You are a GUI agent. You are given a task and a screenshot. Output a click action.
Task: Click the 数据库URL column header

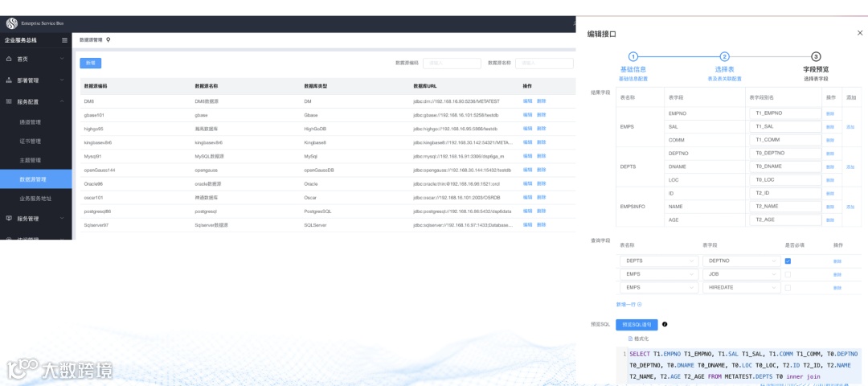(424, 86)
